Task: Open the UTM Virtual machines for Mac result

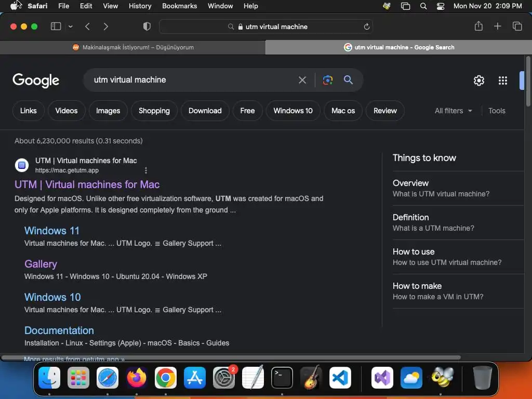Action: tap(87, 184)
